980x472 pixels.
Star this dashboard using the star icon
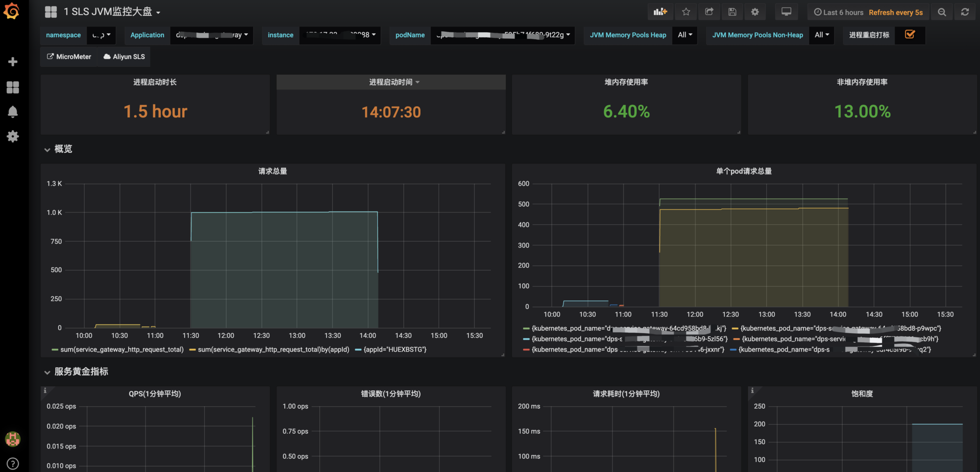click(x=686, y=12)
